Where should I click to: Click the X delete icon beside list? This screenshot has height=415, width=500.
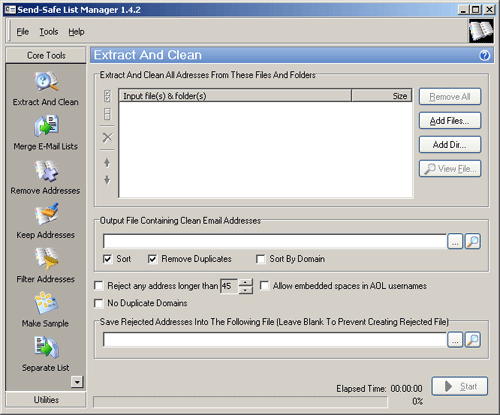(x=107, y=137)
